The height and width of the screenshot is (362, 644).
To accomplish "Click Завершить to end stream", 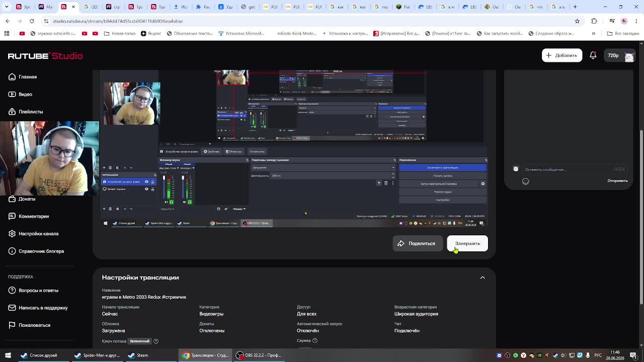I will click(467, 243).
